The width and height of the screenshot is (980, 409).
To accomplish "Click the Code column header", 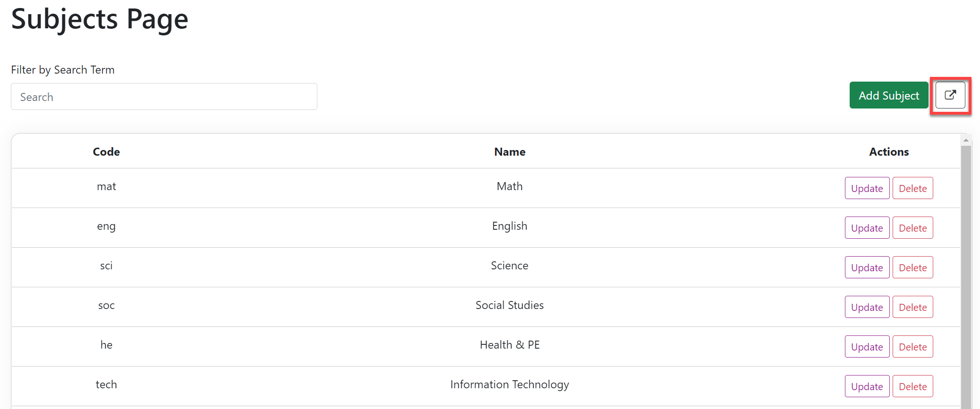I will click(106, 152).
